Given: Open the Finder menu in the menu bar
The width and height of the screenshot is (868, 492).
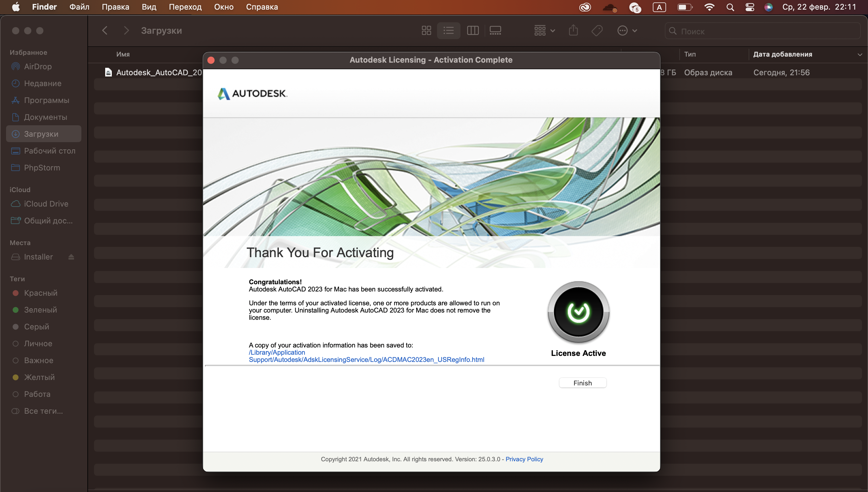Looking at the screenshot, I should click(44, 7).
